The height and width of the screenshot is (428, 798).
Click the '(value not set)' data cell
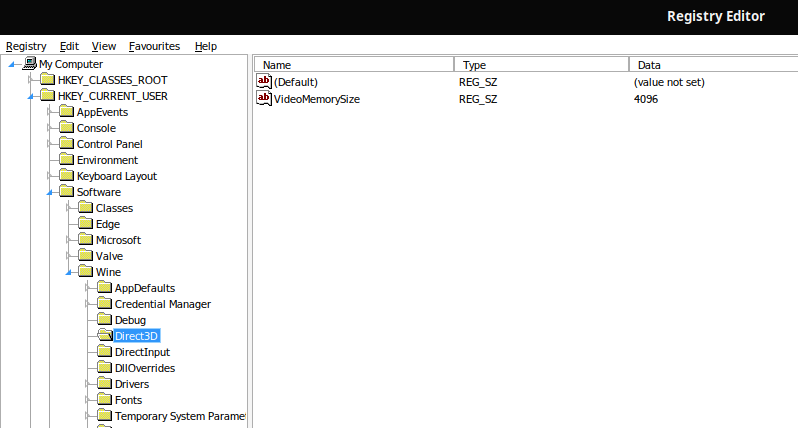click(x=669, y=82)
